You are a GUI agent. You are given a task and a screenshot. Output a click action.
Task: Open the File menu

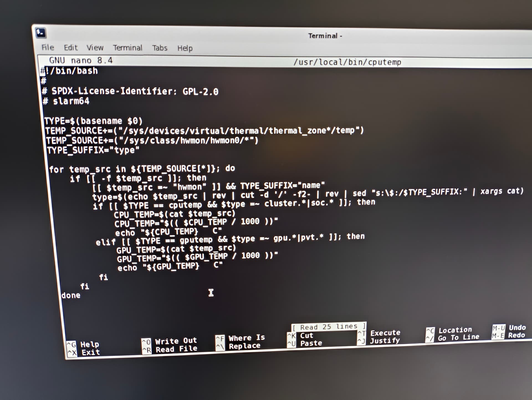pyautogui.click(x=48, y=47)
